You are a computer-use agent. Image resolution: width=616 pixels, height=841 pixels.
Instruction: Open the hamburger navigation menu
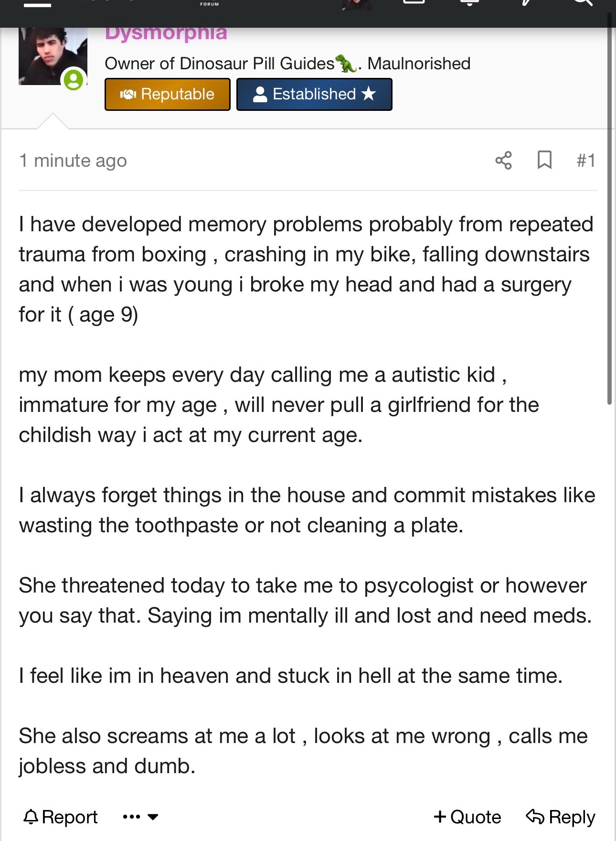[37, 5]
